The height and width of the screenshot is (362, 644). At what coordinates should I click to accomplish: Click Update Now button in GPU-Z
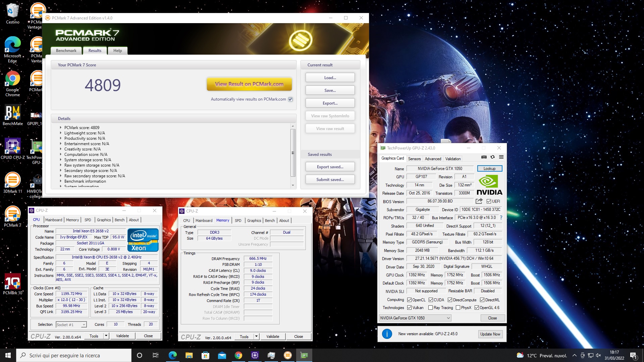click(490, 334)
